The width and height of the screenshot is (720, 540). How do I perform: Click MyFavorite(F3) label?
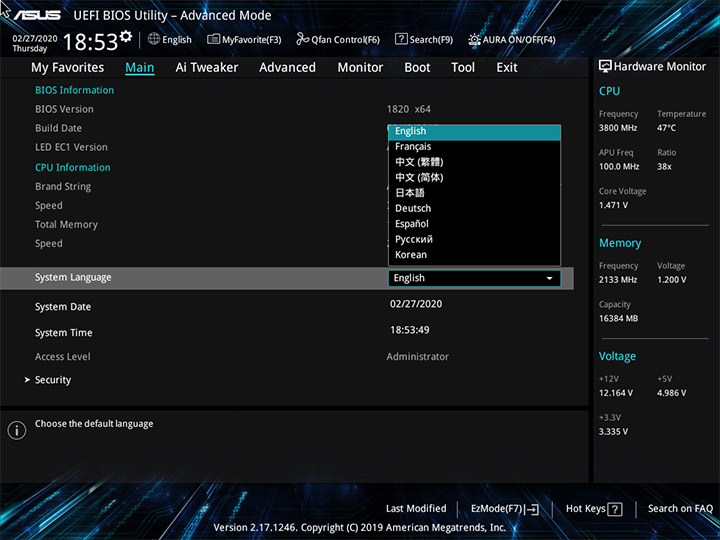[x=252, y=39]
